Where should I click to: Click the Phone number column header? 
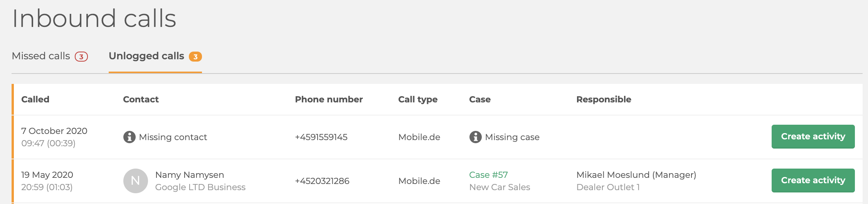click(x=329, y=99)
